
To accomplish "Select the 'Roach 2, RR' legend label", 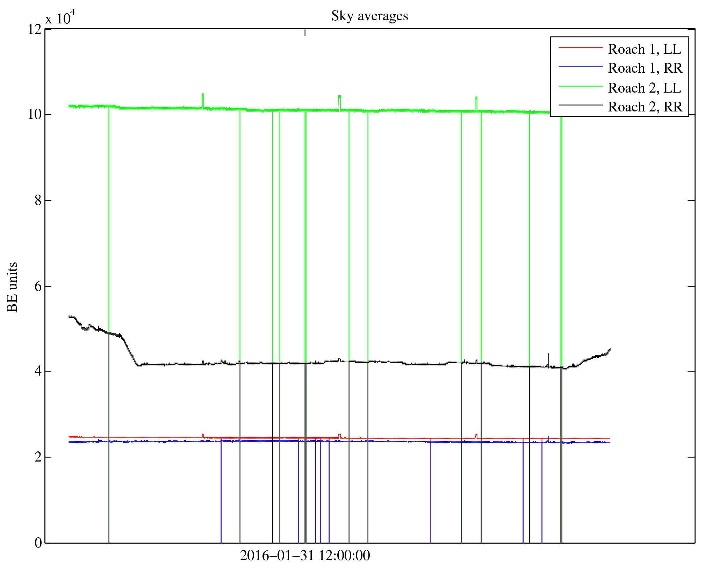I will coord(645,107).
